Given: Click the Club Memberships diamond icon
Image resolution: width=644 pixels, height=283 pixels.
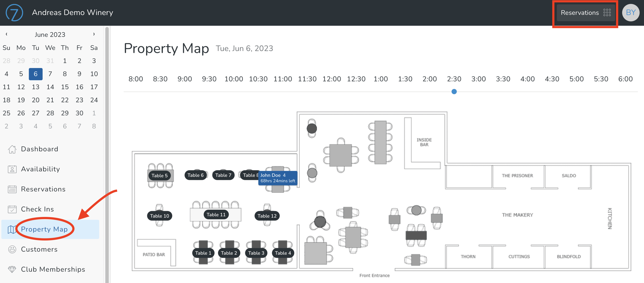Looking at the screenshot, I should [12, 269].
